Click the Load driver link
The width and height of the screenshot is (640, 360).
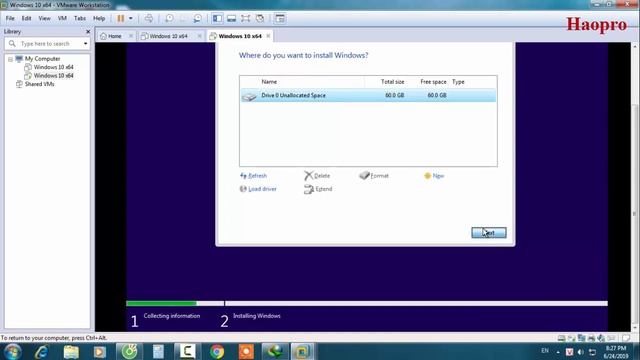point(258,189)
